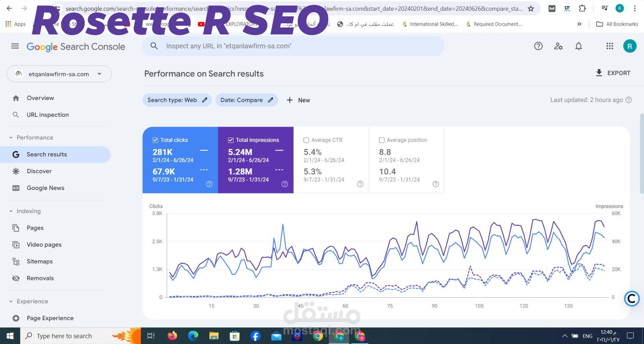The height and width of the screenshot is (344, 644).
Task: Open Facebook from the taskbar
Action: pos(256,336)
